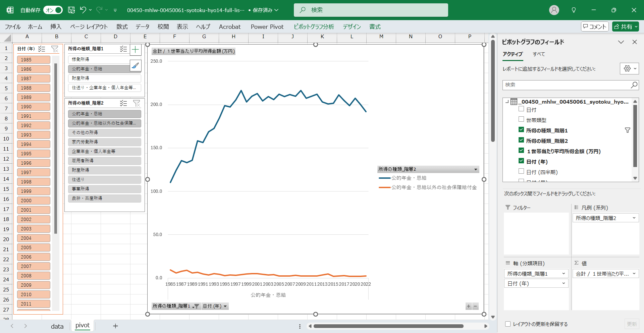Screen dimensions: 644x333
Task: Toggle the 自動保存 switch off
Action: coord(53,10)
